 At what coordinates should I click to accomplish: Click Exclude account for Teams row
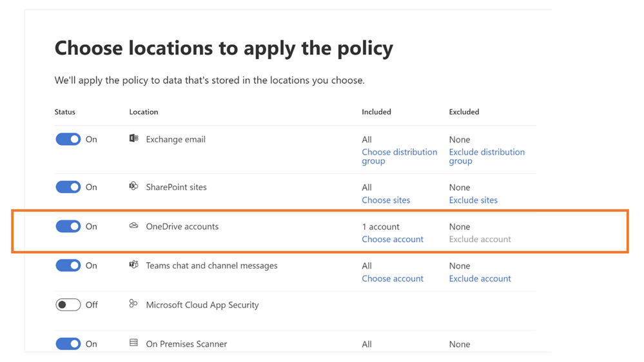(480, 278)
